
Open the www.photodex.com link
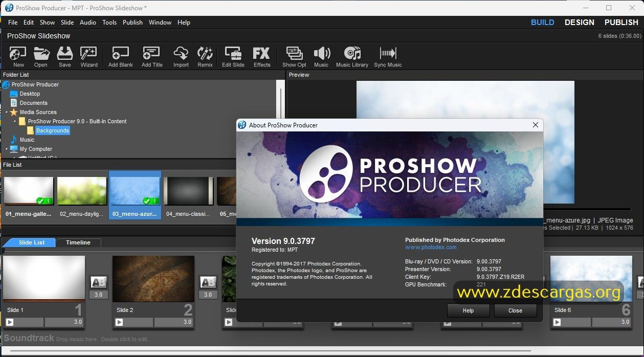(x=431, y=247)
